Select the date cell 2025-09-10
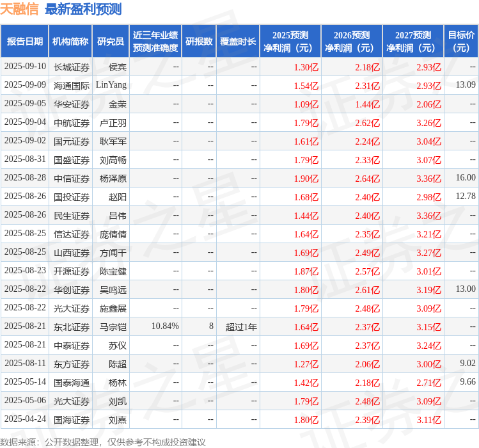The height and width of the screenshot is (448, 479). tap(25, 67)
